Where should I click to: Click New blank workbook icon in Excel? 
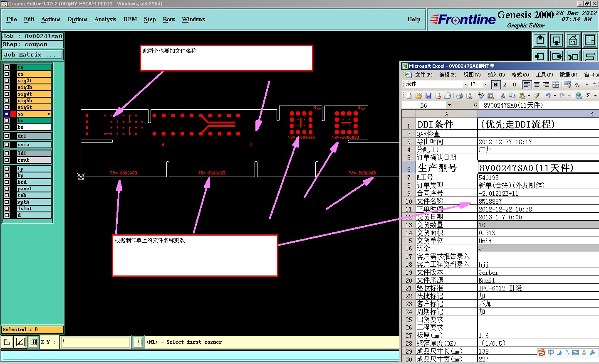pos(409,96)
